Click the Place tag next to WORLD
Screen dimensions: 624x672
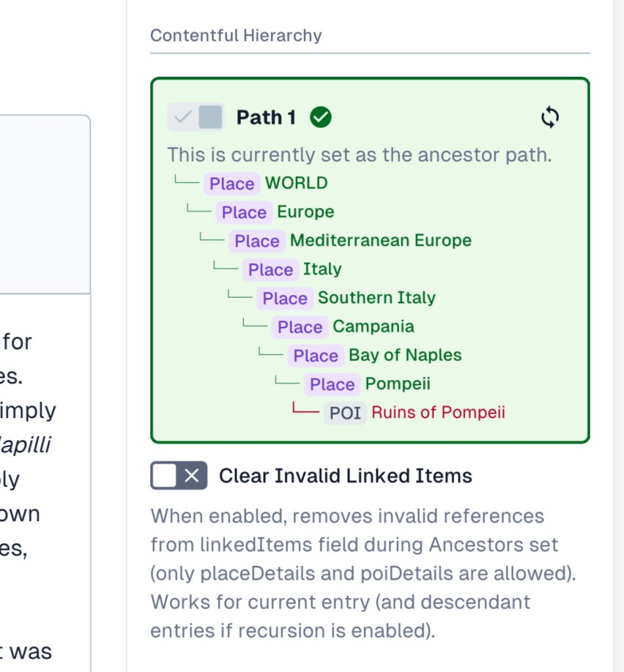click(x=232, y=184)
